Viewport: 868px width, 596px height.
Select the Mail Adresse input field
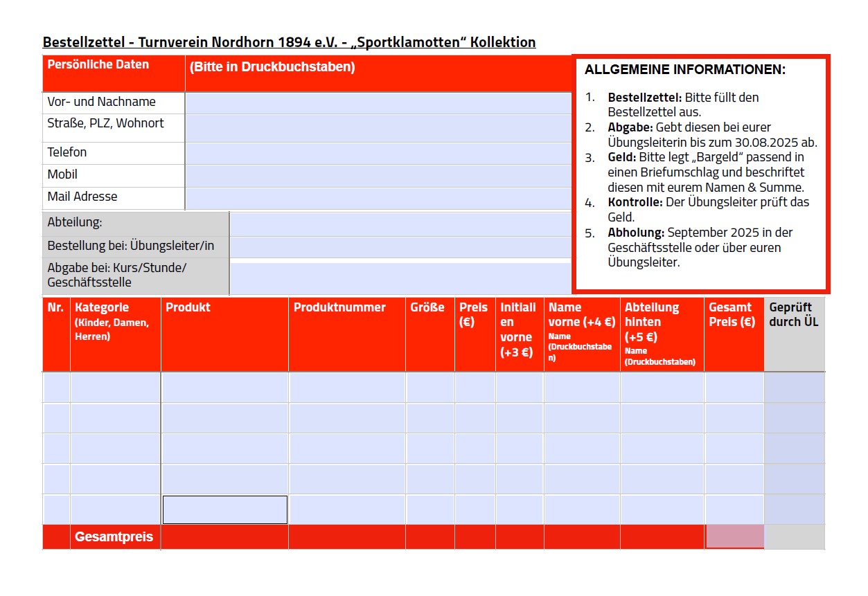(378, 198)
